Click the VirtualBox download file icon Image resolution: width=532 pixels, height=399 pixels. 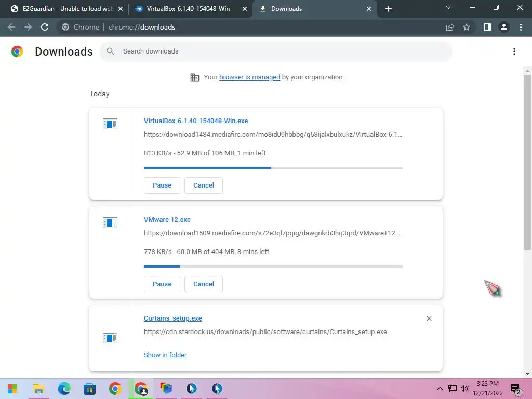tap(110, 124)
